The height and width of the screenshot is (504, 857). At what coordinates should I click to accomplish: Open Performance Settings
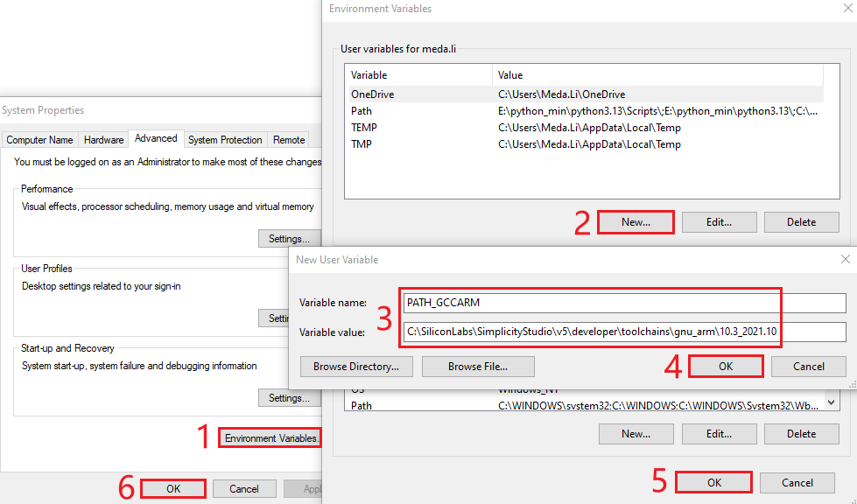click(289, 239)
